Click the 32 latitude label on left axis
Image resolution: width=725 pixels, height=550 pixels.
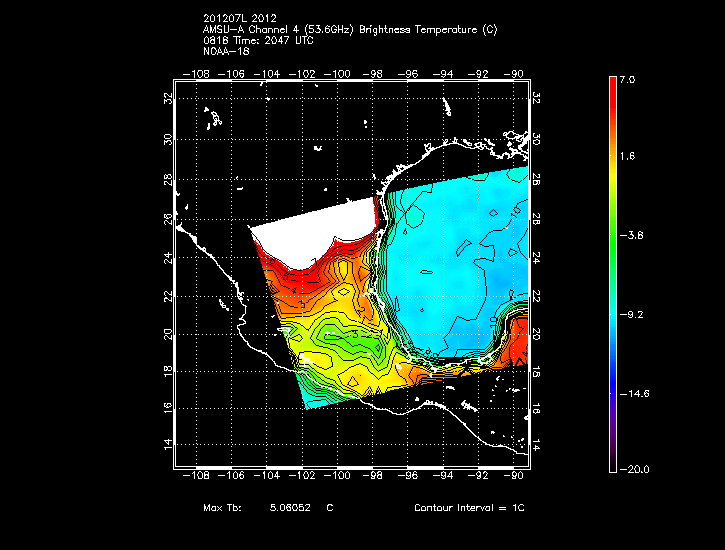point(167,98)
